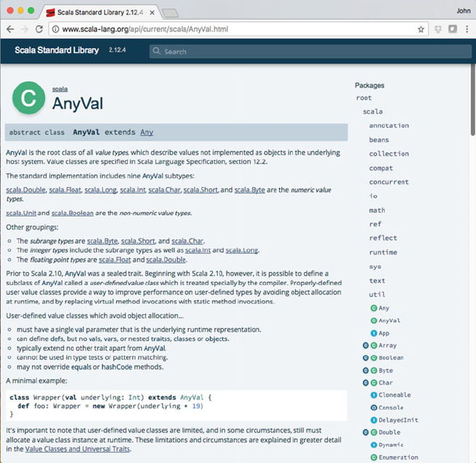Click the companion object icon for Boolean

[366, 358]
